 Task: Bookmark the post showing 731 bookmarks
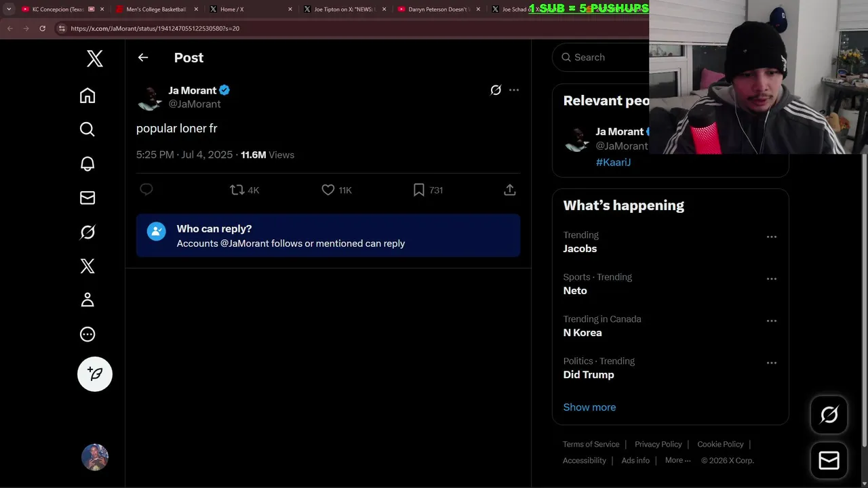(x=428, y=190)
